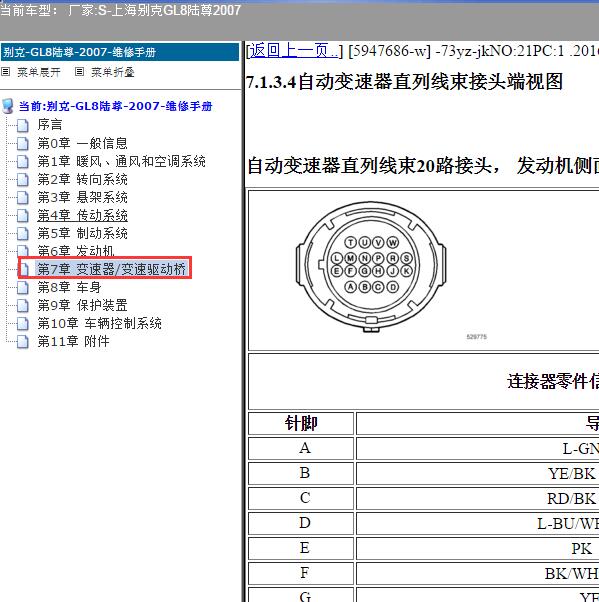Click the document icon next to 序言
Image resolution: width=599 pixels, height=602 pixels.
tap(23, 125)
